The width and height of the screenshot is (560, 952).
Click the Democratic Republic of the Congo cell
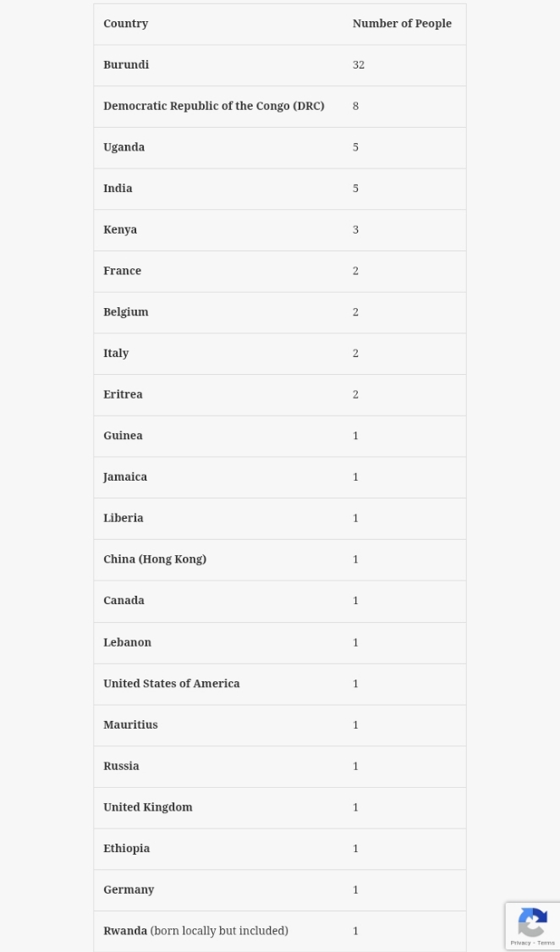[214, 107]
